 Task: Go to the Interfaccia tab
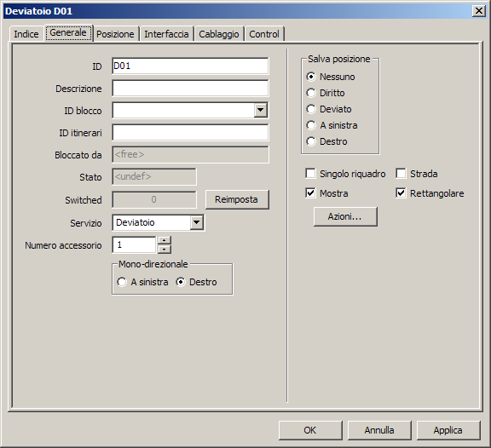(166, 34)
